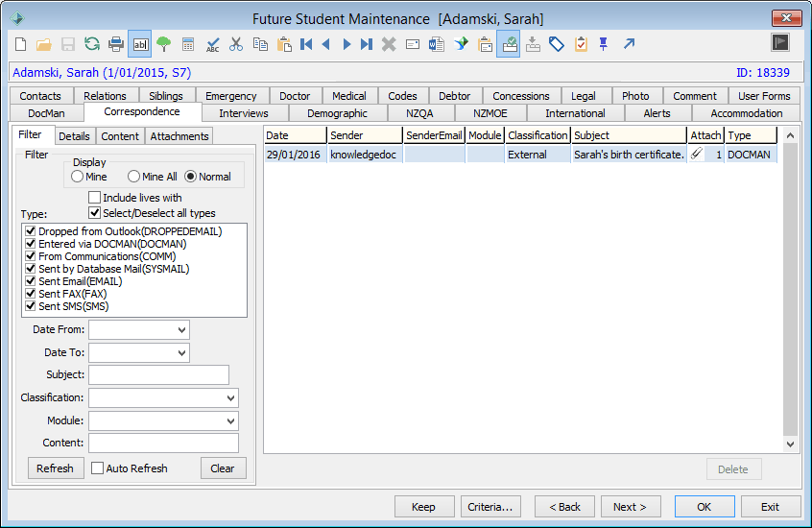Enable Include lives with checkbox

(x=94, y=198)
